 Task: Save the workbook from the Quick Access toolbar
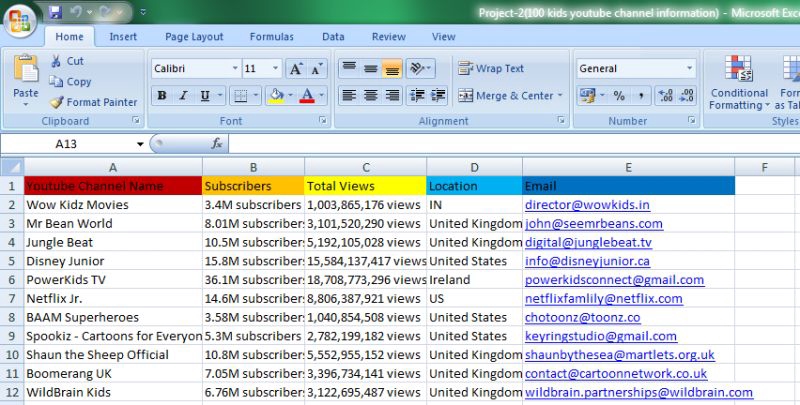[55, 12]
